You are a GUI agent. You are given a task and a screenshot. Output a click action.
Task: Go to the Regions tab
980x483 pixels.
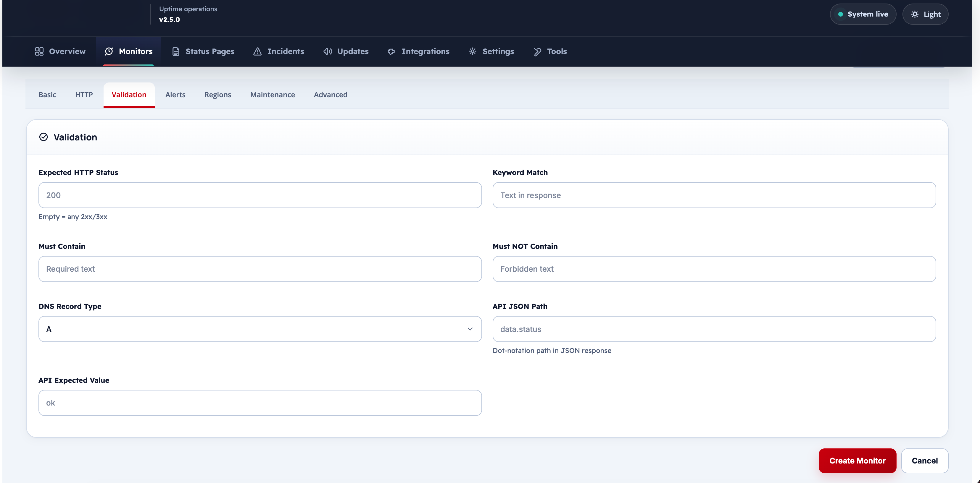(217, 95)
